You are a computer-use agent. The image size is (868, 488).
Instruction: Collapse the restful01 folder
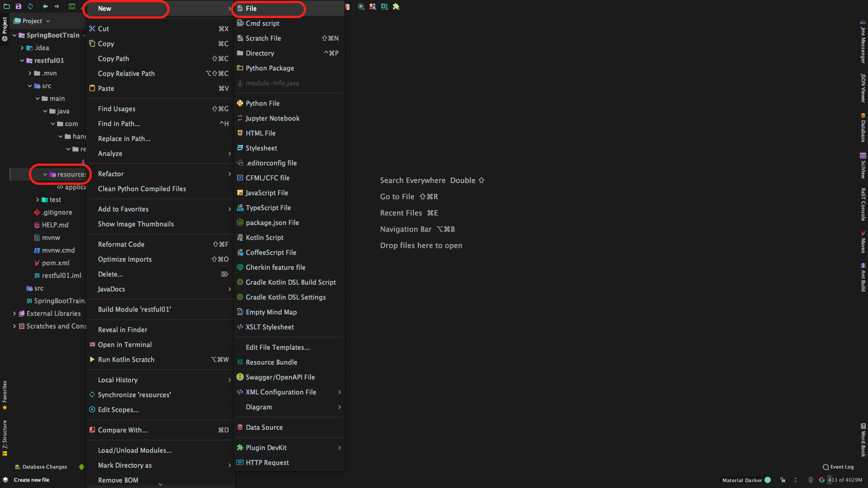22,61
